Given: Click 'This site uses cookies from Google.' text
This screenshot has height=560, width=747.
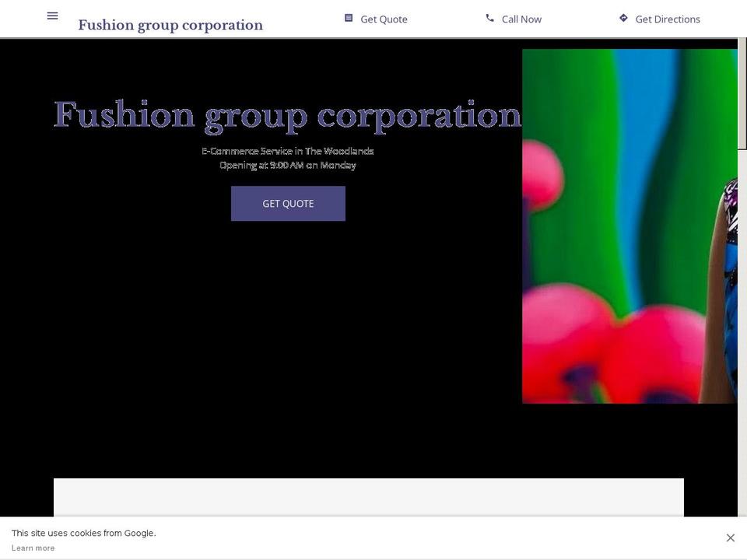Looking at the screenshot, I should (x=84, y=533).
